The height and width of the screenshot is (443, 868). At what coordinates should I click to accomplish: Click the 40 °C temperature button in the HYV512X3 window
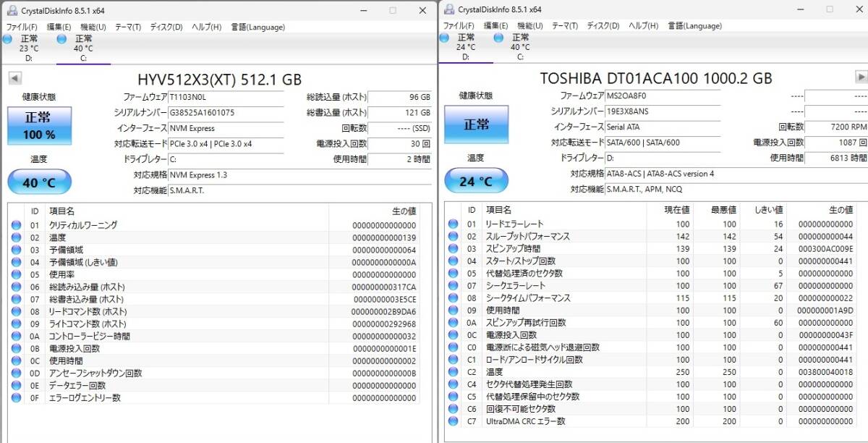39,182
